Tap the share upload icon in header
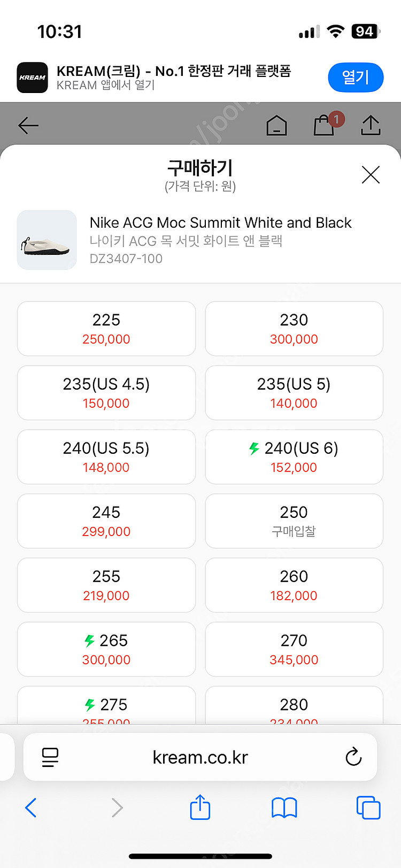Screen dimensions: 401x868 coord(371,126)
